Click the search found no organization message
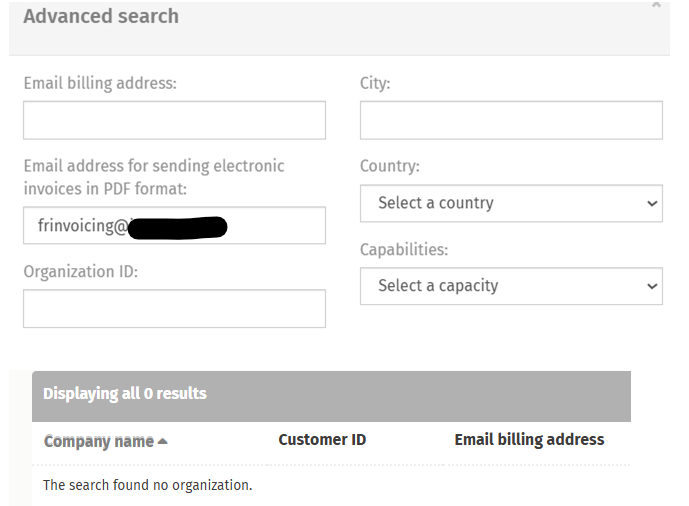This screenshot has width=689, height=506. (148, 485)
